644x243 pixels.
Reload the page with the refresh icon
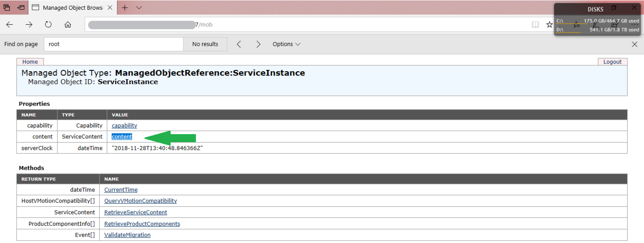(x=48, y=24)
